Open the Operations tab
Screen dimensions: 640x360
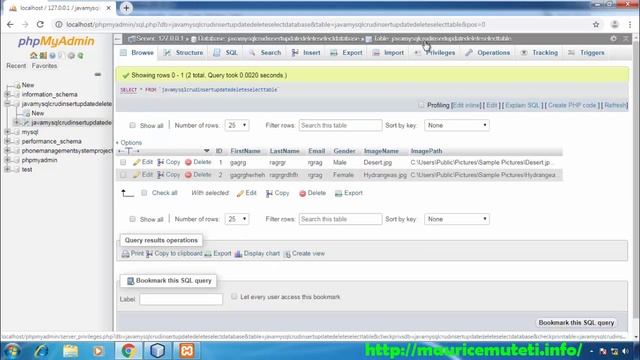tap(488, 53)
